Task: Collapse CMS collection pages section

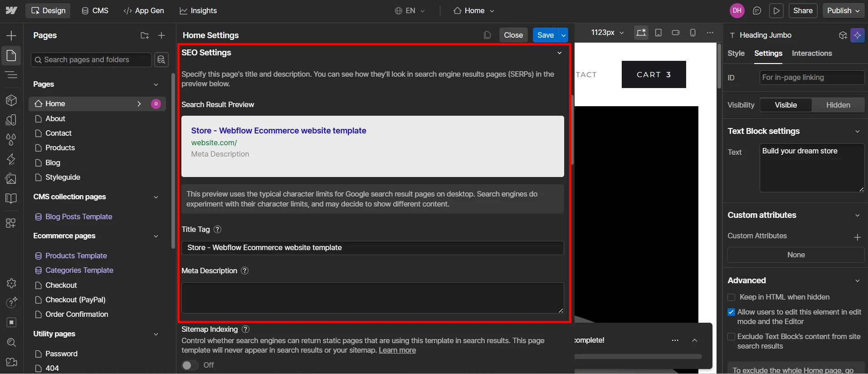Action: [156, 197]
